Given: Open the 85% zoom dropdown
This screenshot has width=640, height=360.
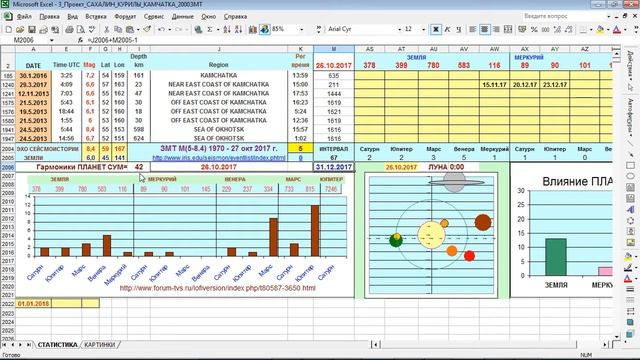Looking at the screenshot, I should point(302,29).
